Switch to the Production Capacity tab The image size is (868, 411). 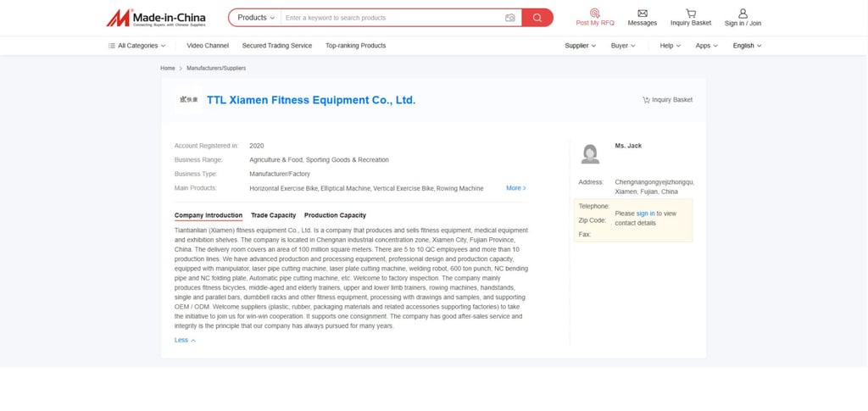335,216
